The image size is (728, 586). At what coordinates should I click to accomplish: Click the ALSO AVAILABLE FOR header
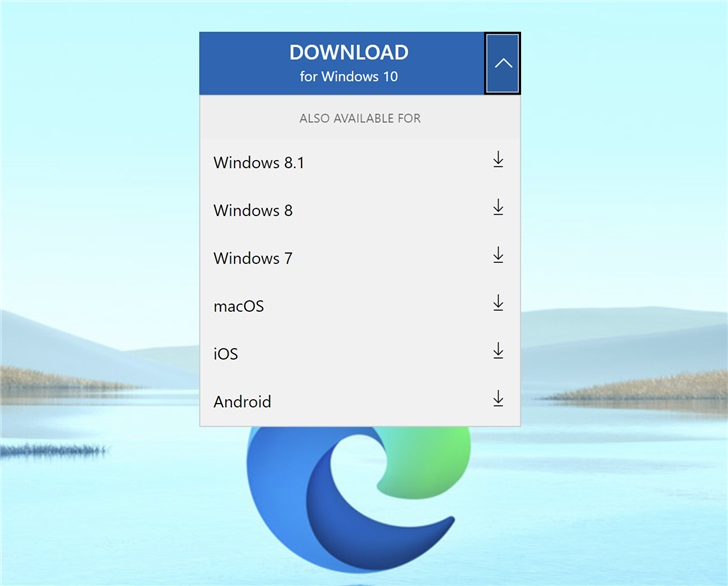click(x=360, y=118)
